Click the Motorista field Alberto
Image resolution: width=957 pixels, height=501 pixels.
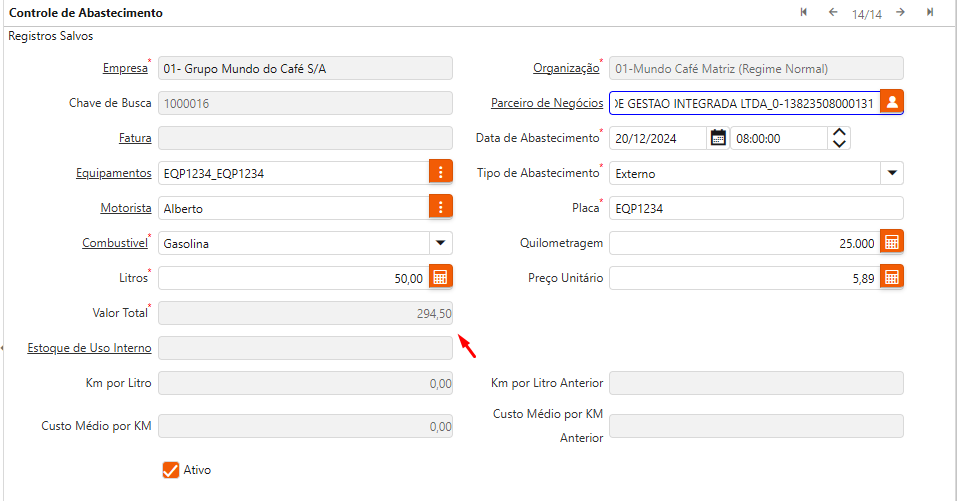tap(294, 208)
